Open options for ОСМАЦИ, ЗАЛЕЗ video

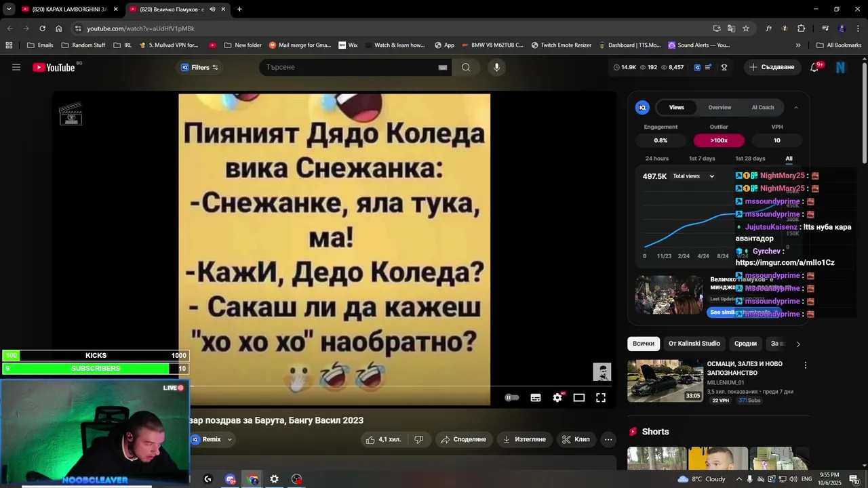pyautogui.click(x=805, y=365)
